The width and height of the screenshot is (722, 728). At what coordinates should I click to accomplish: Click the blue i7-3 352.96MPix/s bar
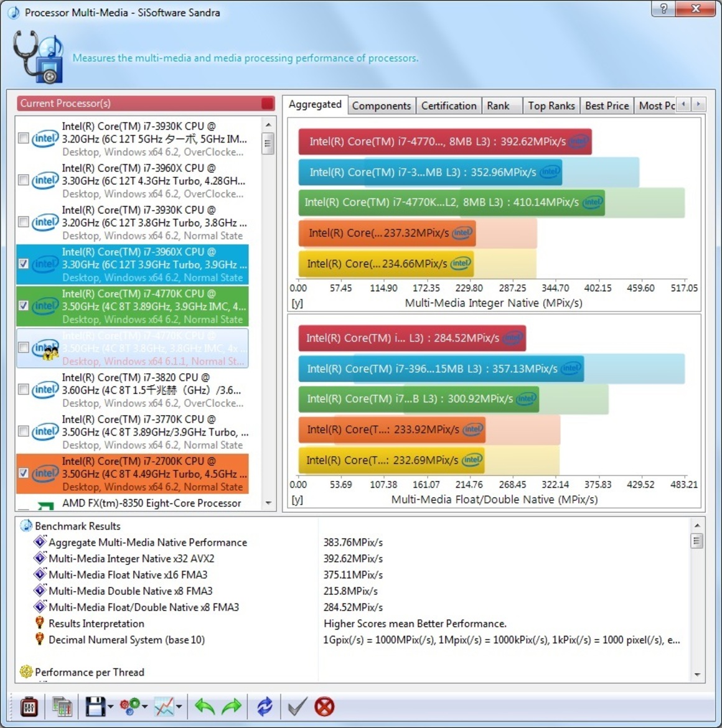pyautogui.click(x=430, y=172)
